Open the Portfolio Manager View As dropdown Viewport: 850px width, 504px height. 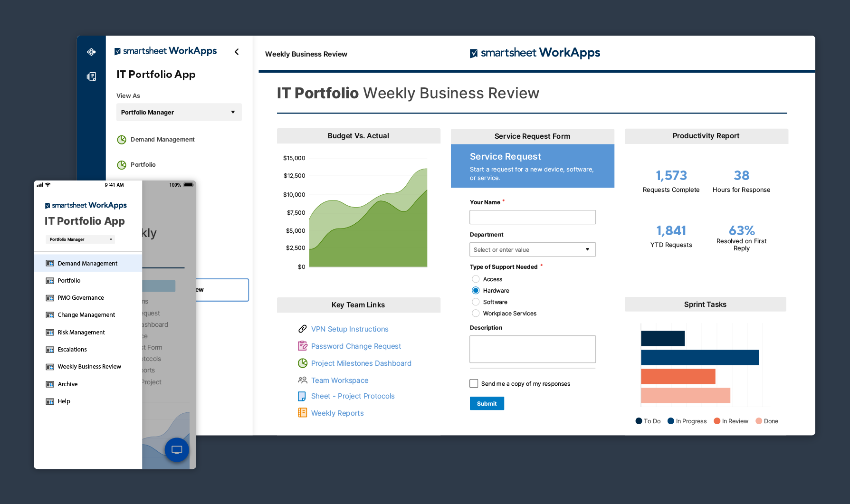179,112
